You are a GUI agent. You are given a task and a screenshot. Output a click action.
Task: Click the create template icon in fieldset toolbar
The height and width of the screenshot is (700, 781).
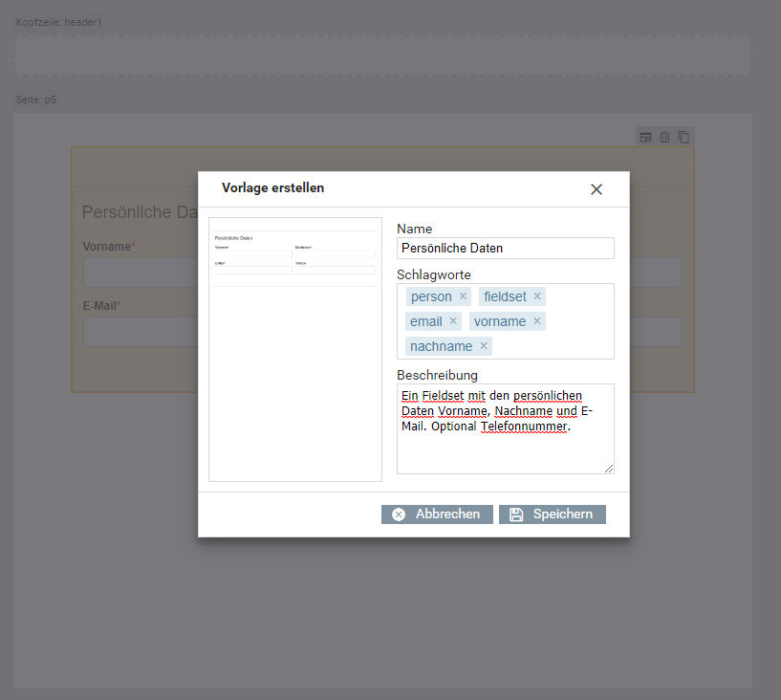(x=645, y=138)
